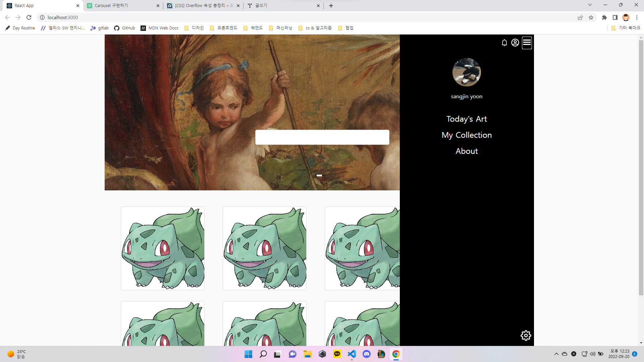Close the CSS Overflow tab
The height and width of the screenshot is (362, 644).
tap(238, 6)
